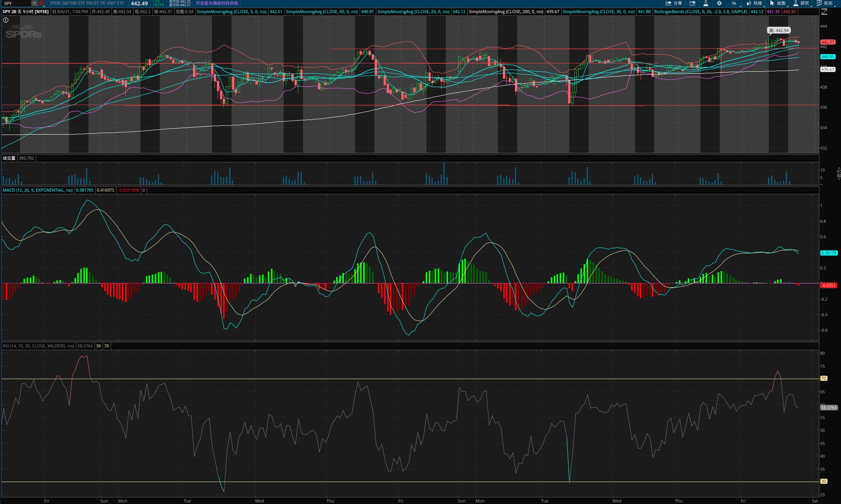The width and height of the screenshot is (841, 504).
Task: Click the MACD value 0.381785
Action: coord(85,190)
